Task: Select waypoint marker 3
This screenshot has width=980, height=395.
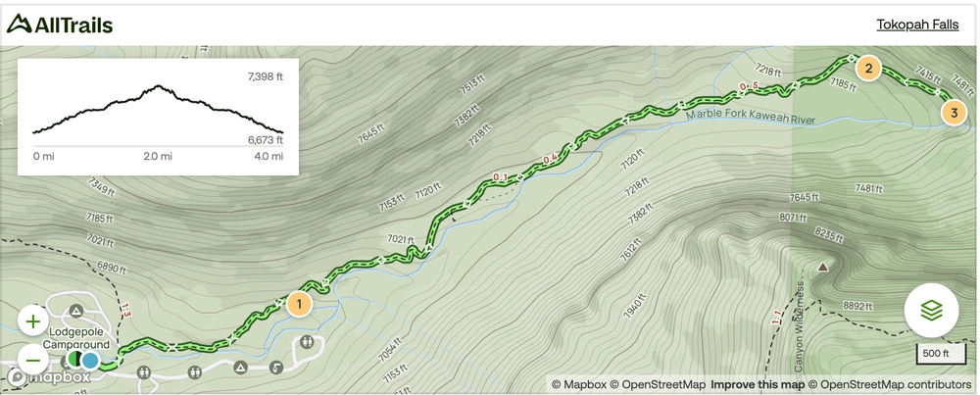Action: click(x=954, y=114)
